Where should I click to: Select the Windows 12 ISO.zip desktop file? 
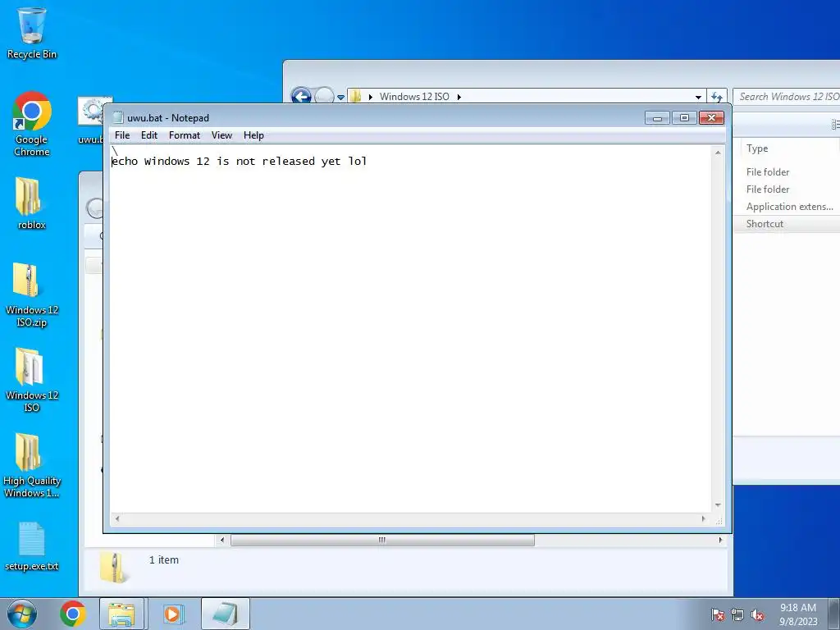(x=32, y=294)
